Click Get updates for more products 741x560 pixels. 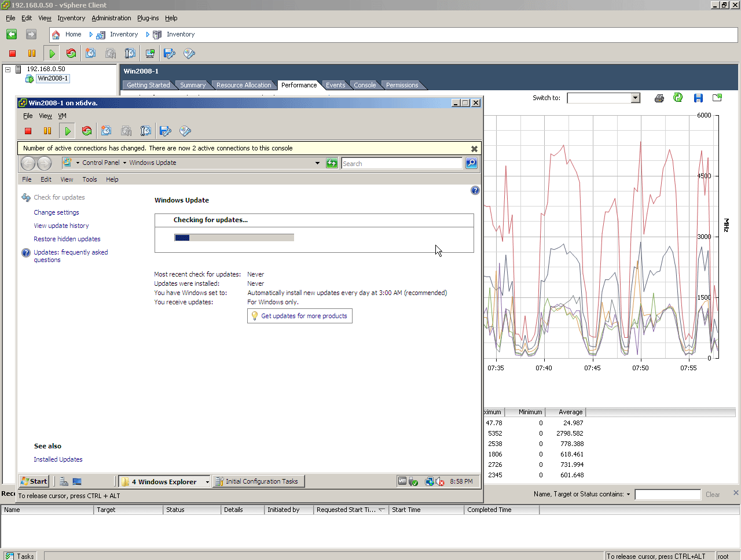(x=300, y=316)
